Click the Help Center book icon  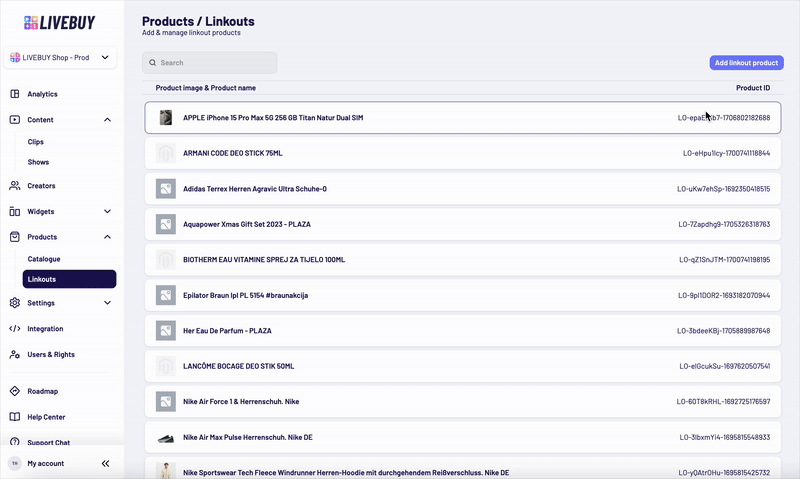(15, 417)
